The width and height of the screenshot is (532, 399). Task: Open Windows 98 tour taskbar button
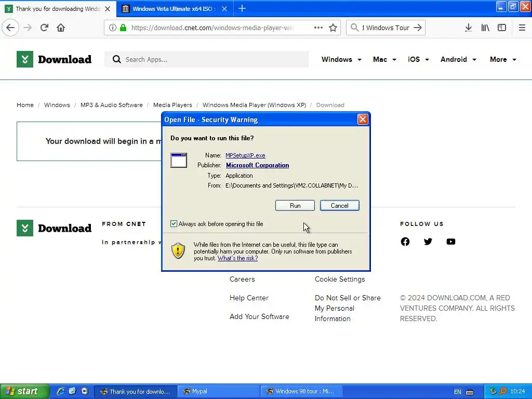(x=301, y=391)
